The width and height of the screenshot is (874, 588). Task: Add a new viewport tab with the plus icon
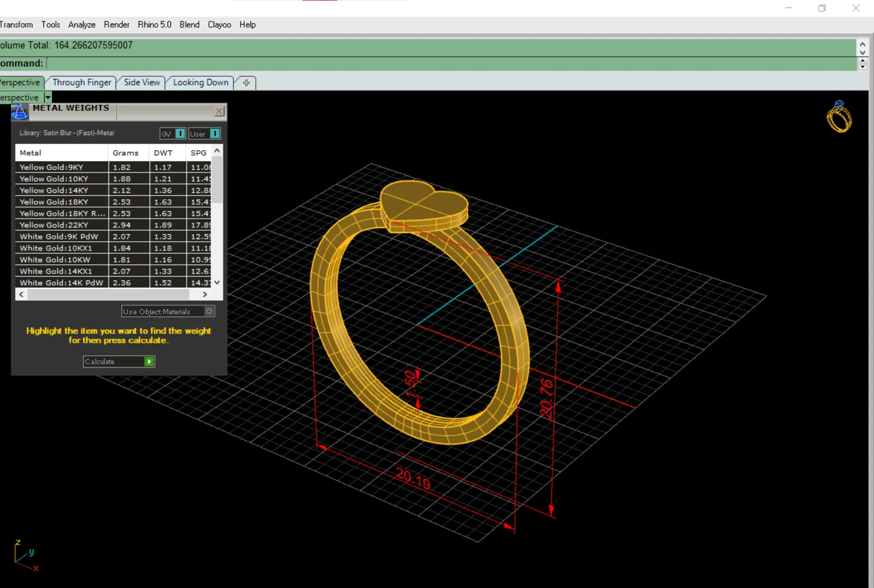point(246,83)
